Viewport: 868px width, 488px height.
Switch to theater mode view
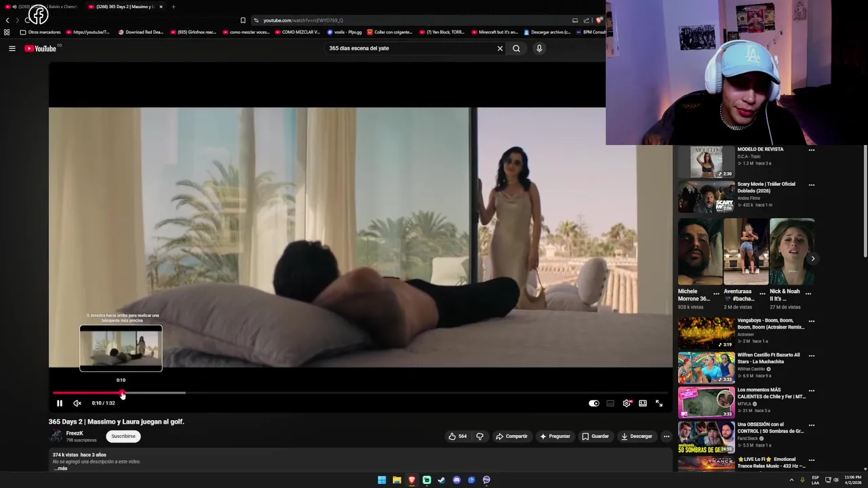643,403
